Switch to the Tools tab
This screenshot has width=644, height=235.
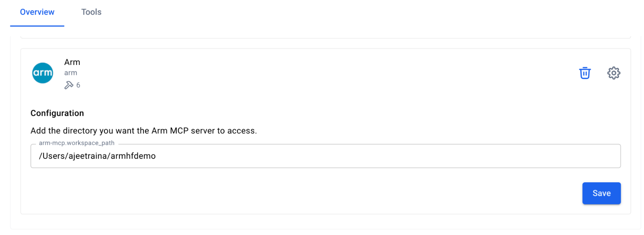tap(91, 12)
